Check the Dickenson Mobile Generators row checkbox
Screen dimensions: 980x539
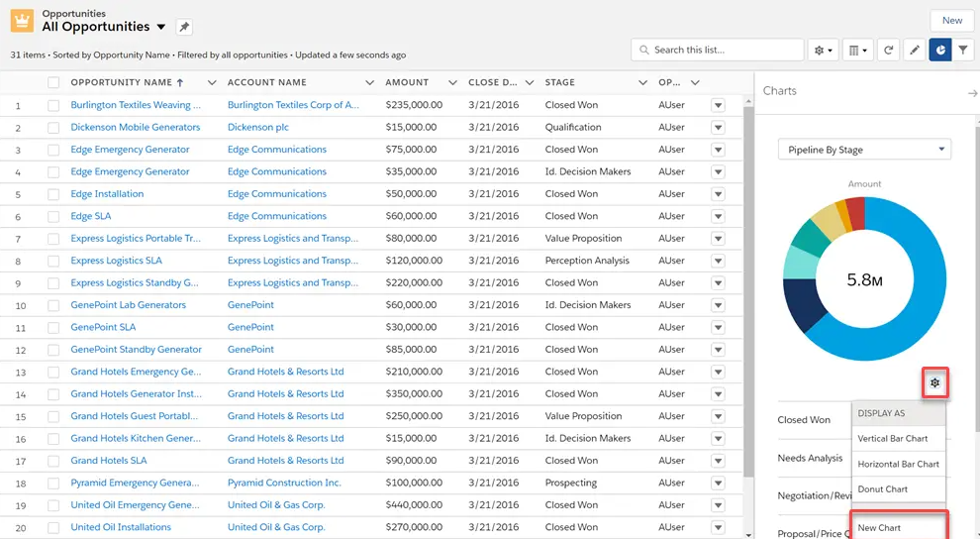53,128
